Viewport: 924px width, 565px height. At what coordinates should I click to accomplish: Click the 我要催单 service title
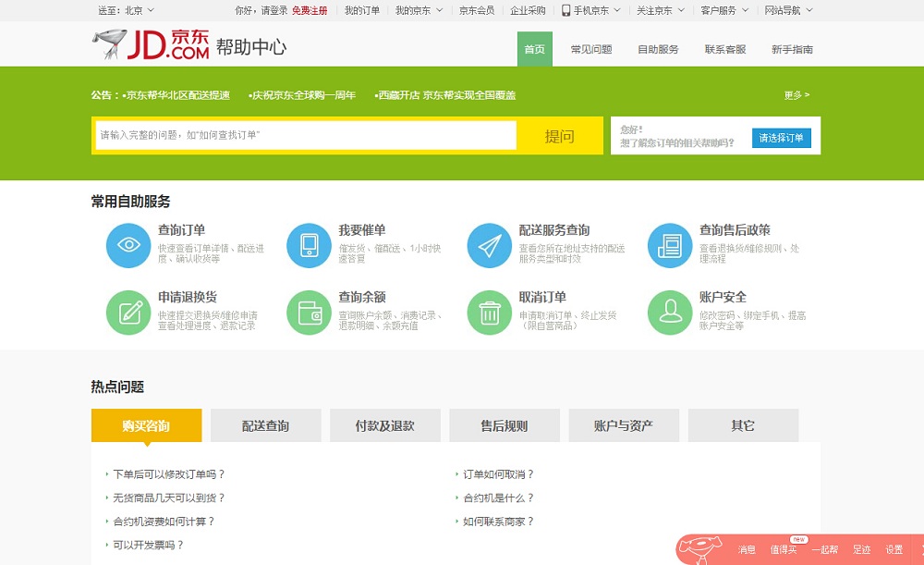tap(362, 230)
